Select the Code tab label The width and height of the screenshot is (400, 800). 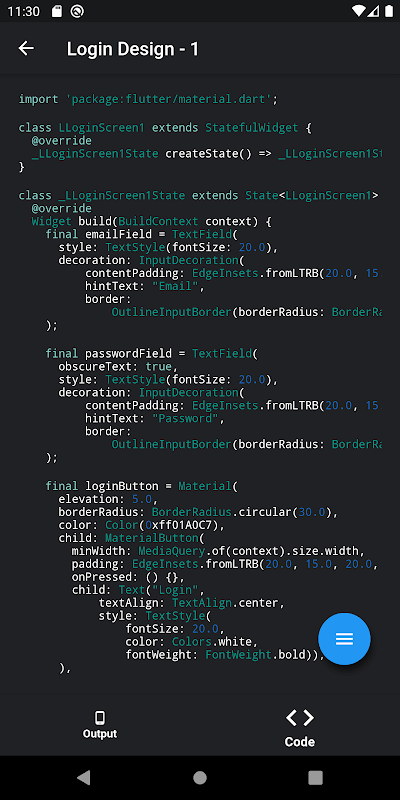coord(299,741)
